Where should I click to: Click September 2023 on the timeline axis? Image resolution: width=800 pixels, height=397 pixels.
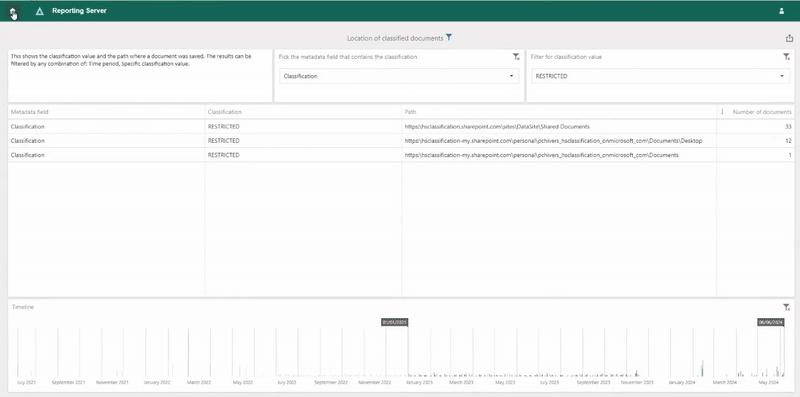[x=593, y=382]
